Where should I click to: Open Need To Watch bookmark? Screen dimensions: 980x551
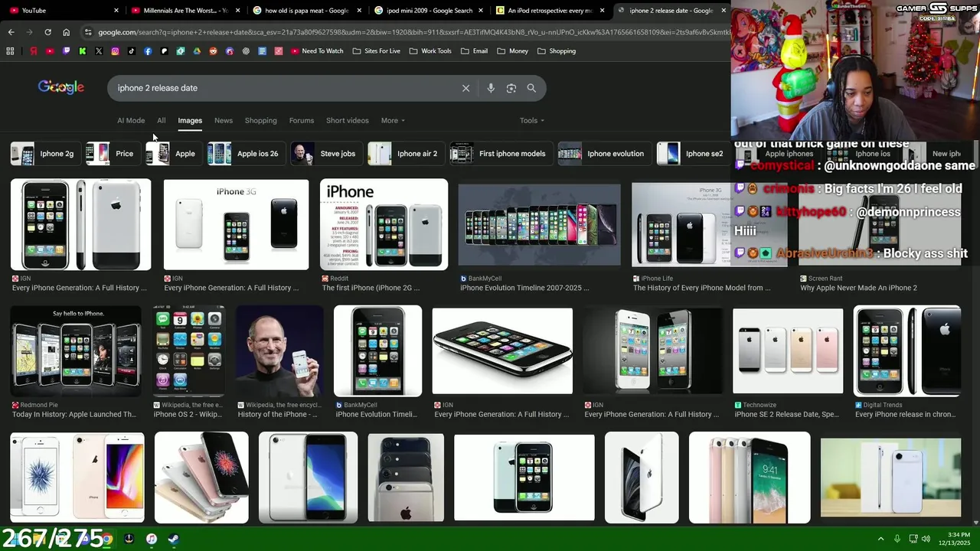[x=317, y=51]
